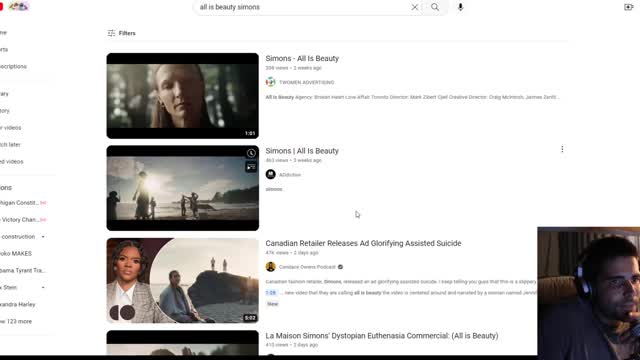
Task: Open the Subscriptions sidebar item
Action: [x=13, y=67]
